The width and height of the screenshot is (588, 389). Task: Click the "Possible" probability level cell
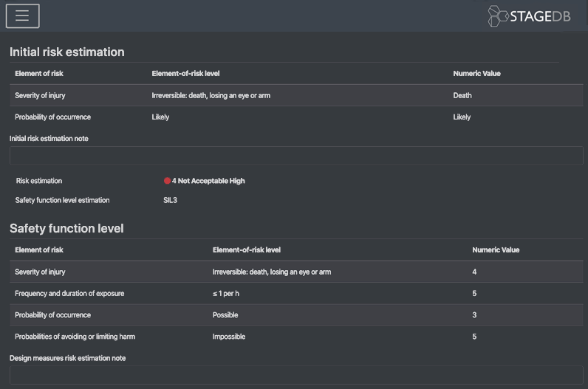click(x=225, y=315)
